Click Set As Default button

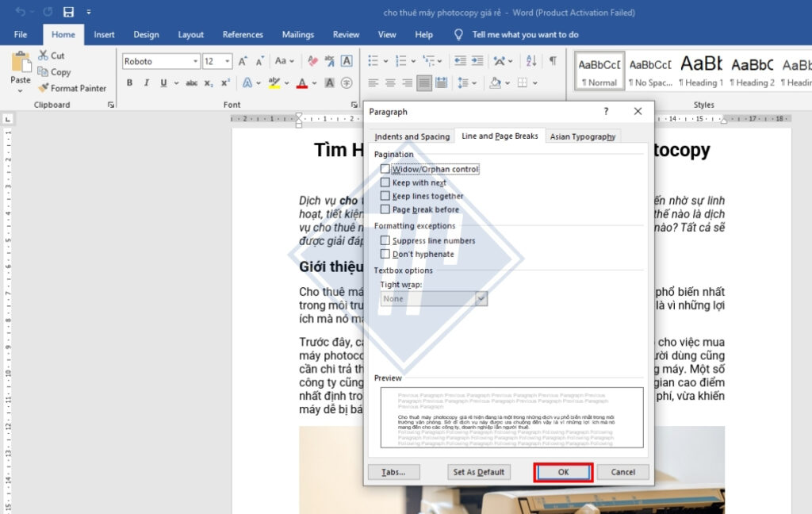tap(478, 472)
